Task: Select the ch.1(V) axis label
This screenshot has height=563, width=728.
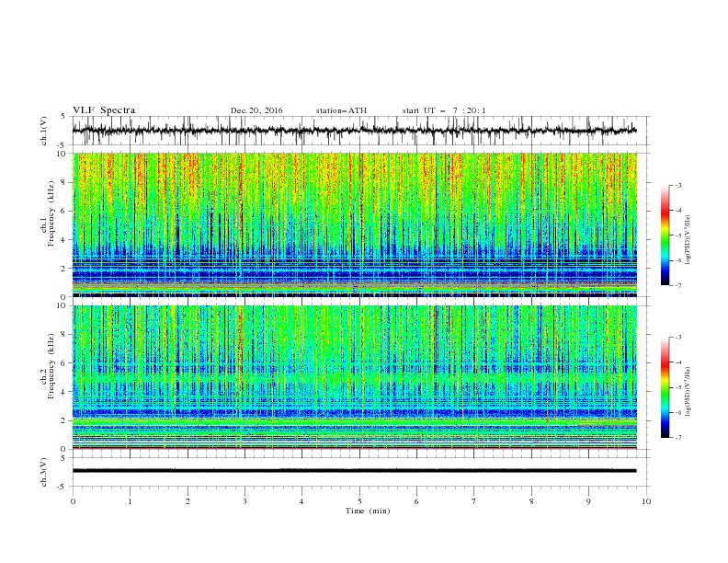Action: [x=44, y=131]
